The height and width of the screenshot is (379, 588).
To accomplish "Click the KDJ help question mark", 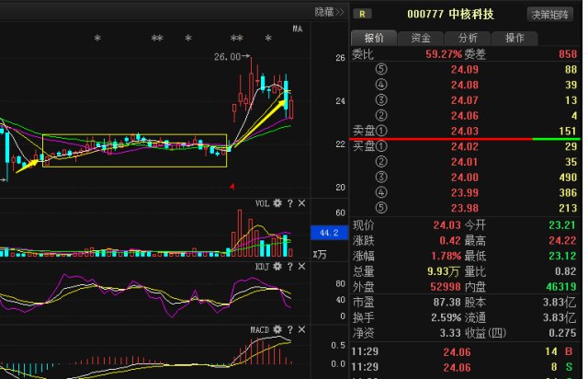I will pos(289,266).
